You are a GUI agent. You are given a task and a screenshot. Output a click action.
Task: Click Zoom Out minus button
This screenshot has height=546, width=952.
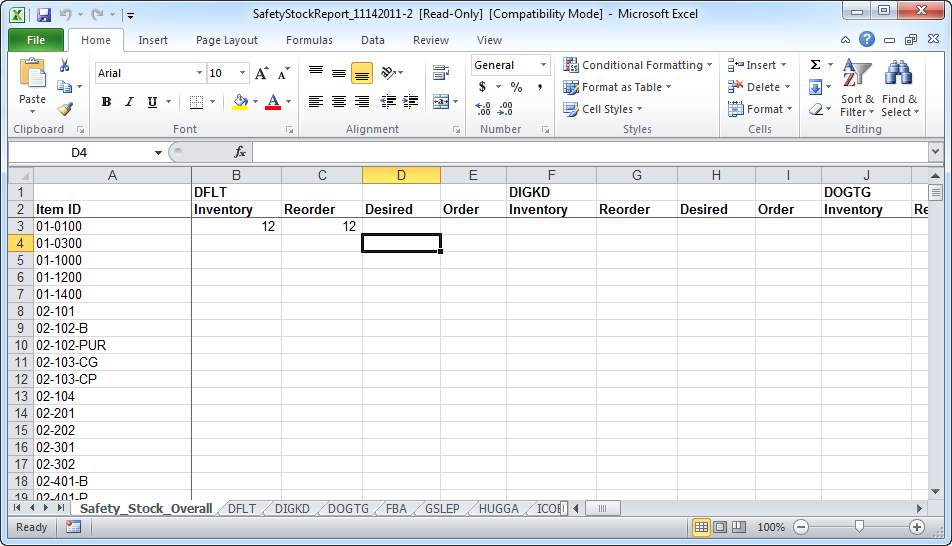[x=801, y=527]
